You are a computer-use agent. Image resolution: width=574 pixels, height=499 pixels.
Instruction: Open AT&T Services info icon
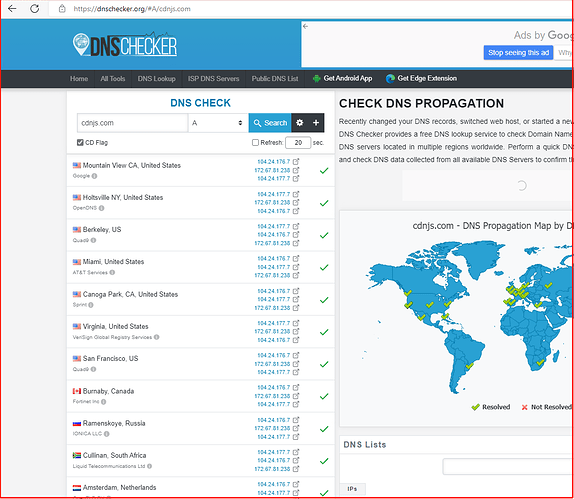click(x=112, y=272)
